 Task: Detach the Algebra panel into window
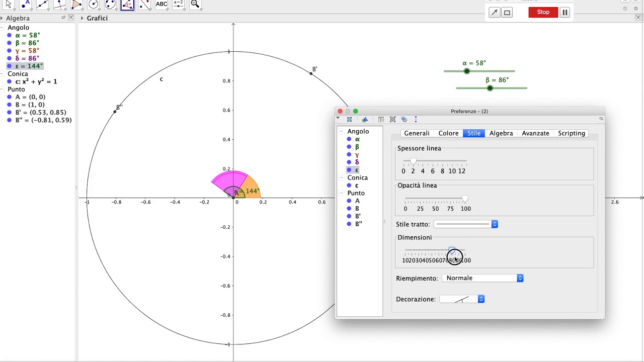[63, 18]
